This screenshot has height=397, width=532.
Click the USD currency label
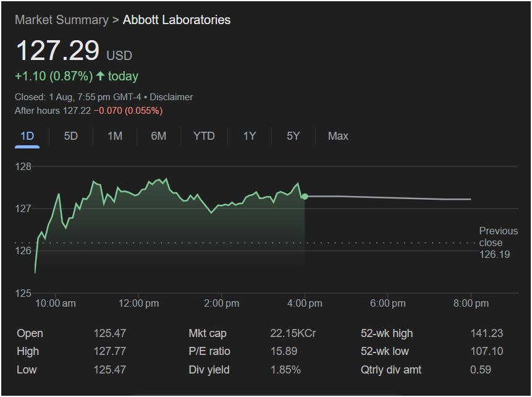click(x=119, y=56)
